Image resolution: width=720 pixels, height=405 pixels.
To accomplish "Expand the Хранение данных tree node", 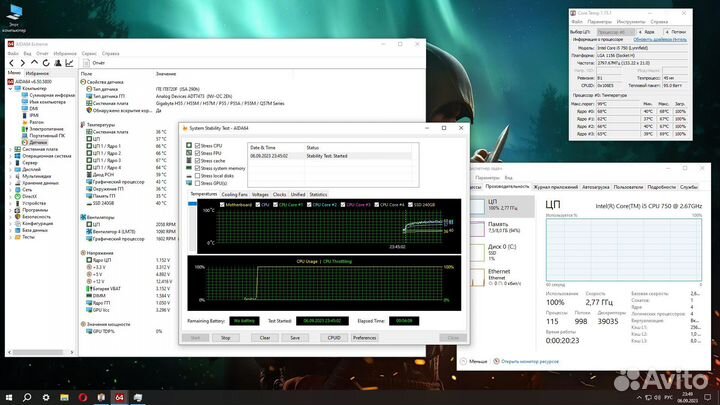I will tap(10, 183).
